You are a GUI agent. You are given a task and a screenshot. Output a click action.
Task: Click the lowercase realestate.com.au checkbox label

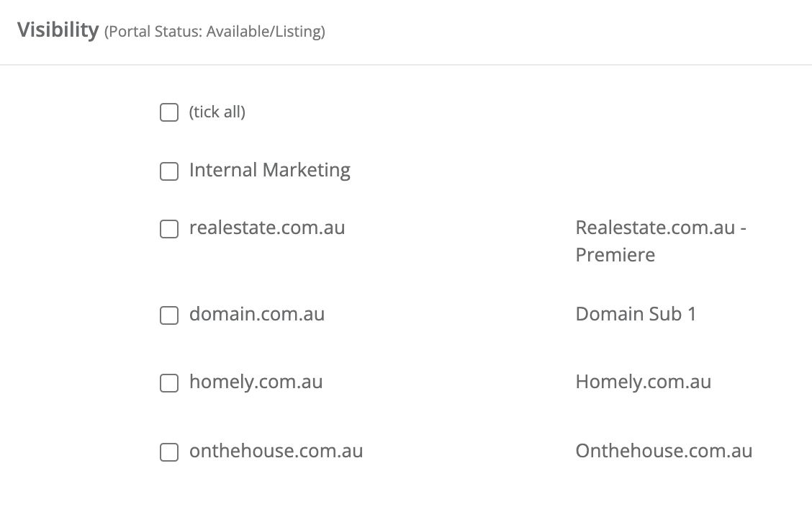click(267, 228)
